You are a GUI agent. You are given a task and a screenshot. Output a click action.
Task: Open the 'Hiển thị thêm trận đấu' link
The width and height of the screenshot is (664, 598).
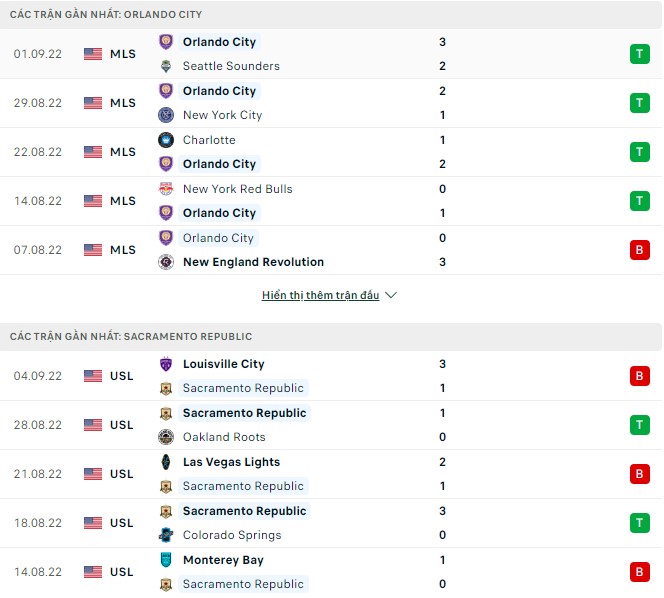[x=320, y=296]
